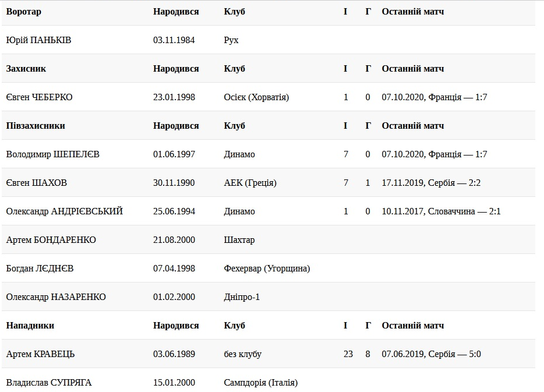Click Олександр АНДРІЄВСЬКИЙ in the midfielders list

pyautogui.click(x=64, y=211)
